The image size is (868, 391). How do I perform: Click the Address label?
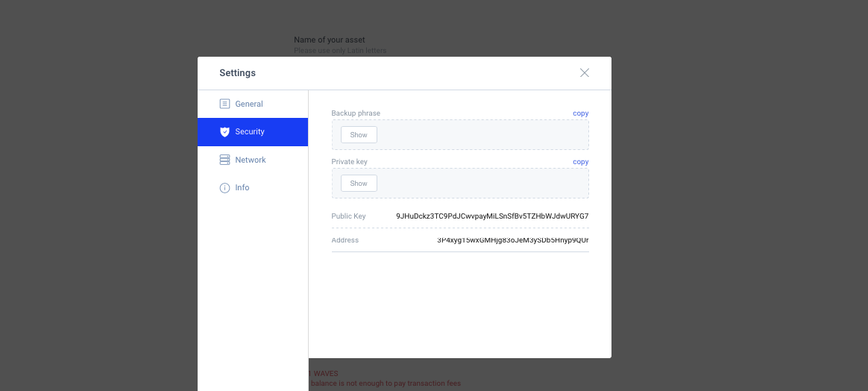345,240
